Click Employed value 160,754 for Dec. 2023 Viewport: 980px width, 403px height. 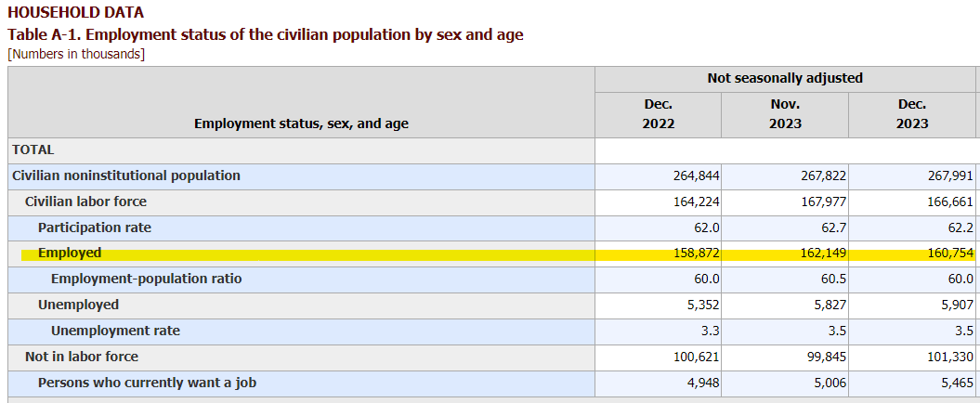[947, 253]
